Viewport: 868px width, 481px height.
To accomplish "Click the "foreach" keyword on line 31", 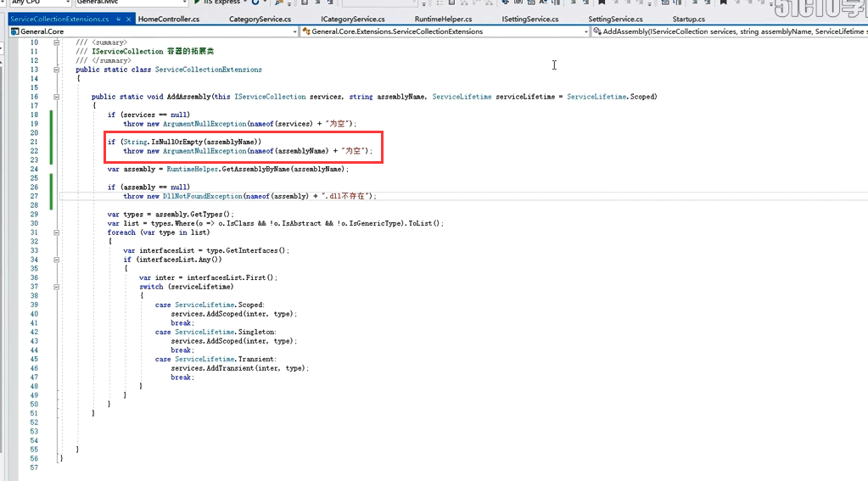I will tap(121, 233).
